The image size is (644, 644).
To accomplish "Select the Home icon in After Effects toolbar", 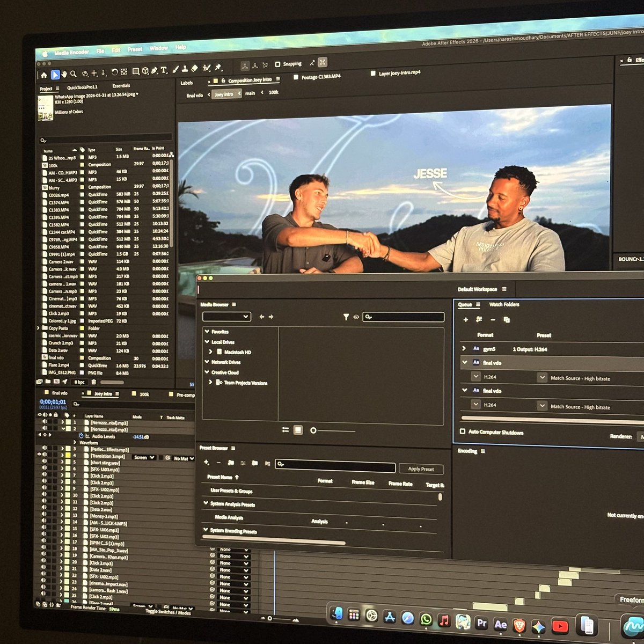I will (44, 75).
